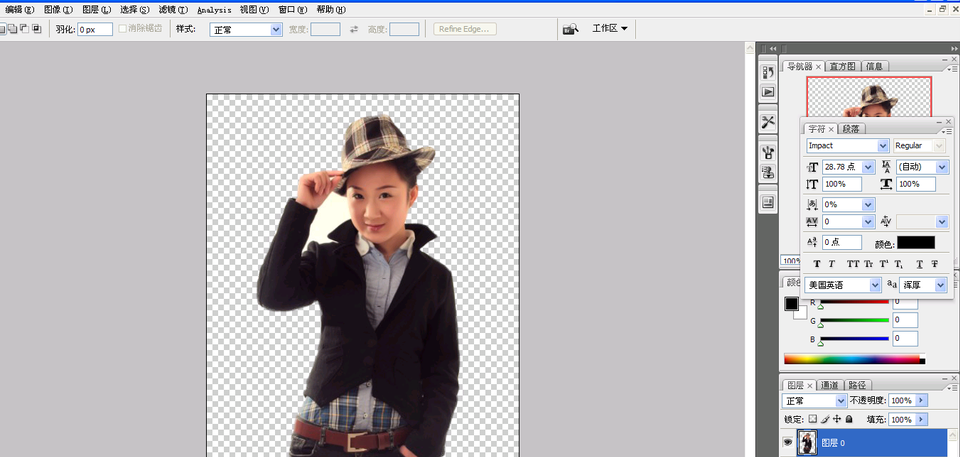960x457 pixels.
Task: Click the 图层 0 layer thumbnail
Action: click(x=808, y=442)
